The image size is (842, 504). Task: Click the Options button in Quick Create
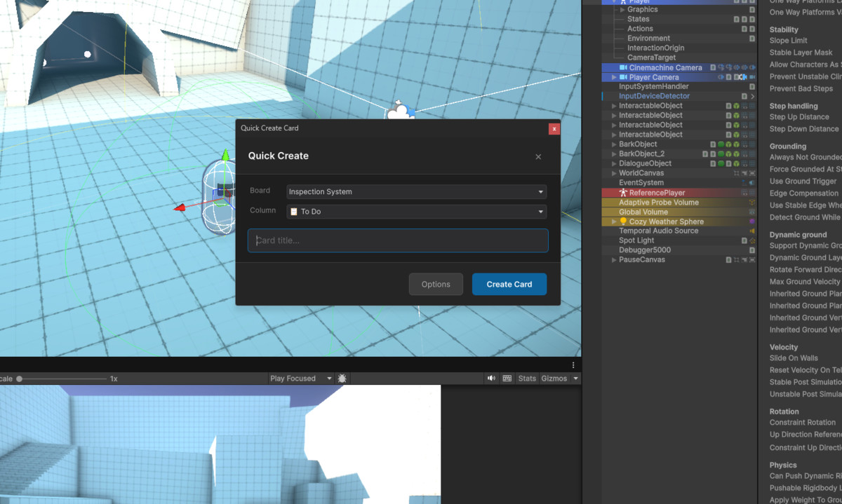[436, 284]
